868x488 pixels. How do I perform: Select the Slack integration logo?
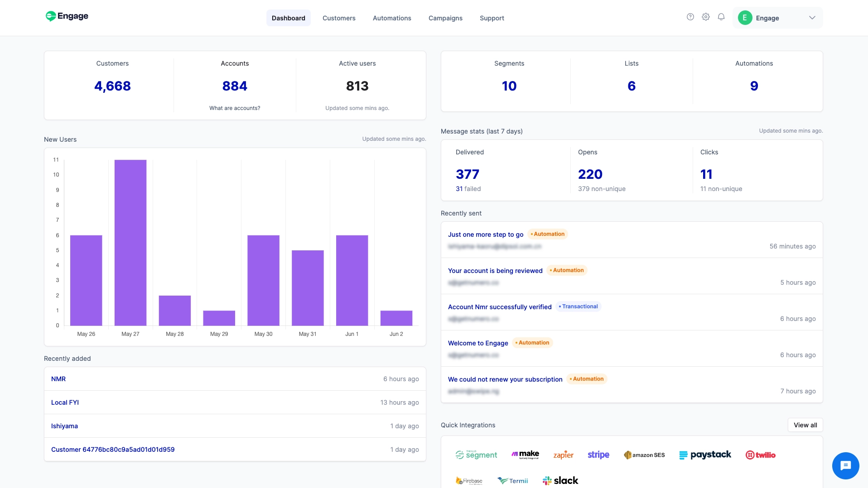coord(560,480)
